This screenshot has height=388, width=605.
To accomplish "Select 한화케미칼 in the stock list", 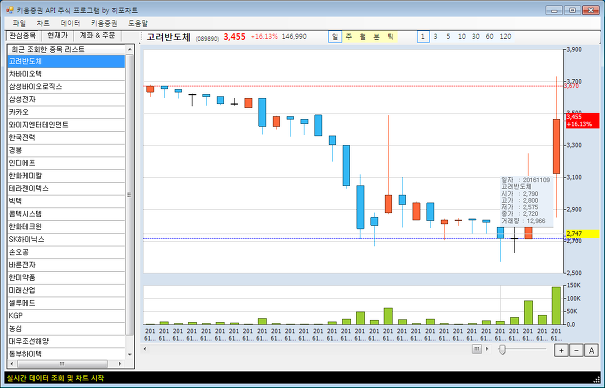I will tap(66, 176).
